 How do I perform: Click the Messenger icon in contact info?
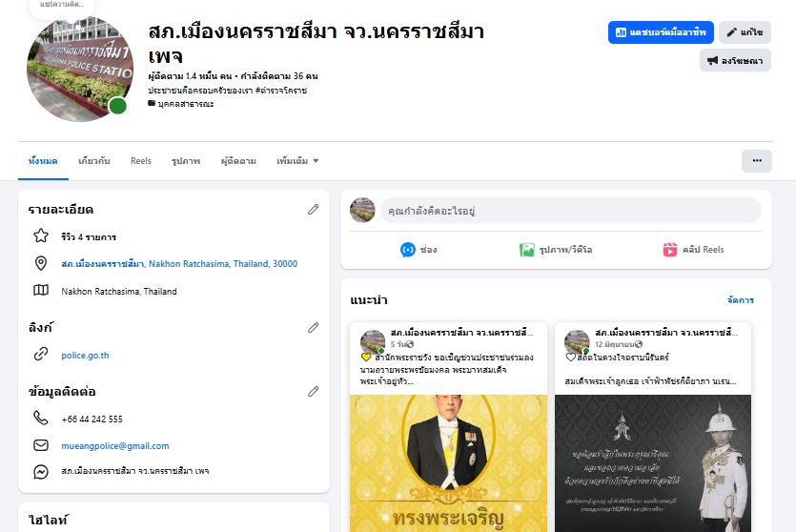41,472
